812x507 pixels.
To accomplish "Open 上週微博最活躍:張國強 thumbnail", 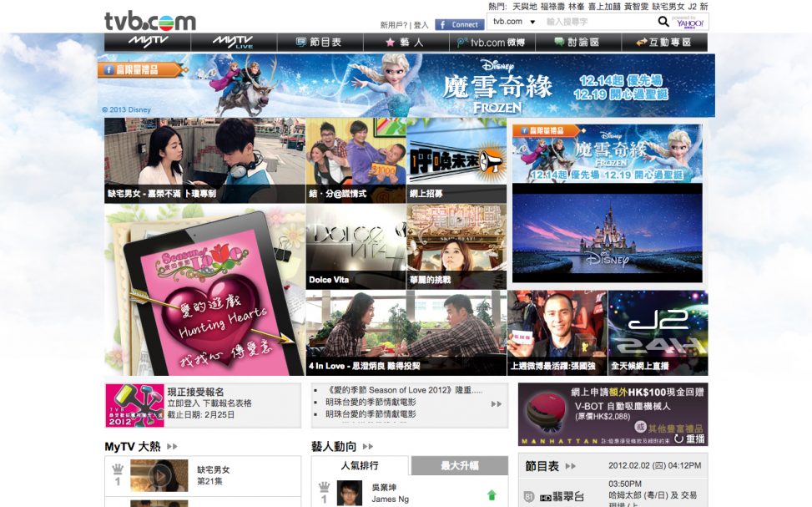I will (x=557, y=332).
